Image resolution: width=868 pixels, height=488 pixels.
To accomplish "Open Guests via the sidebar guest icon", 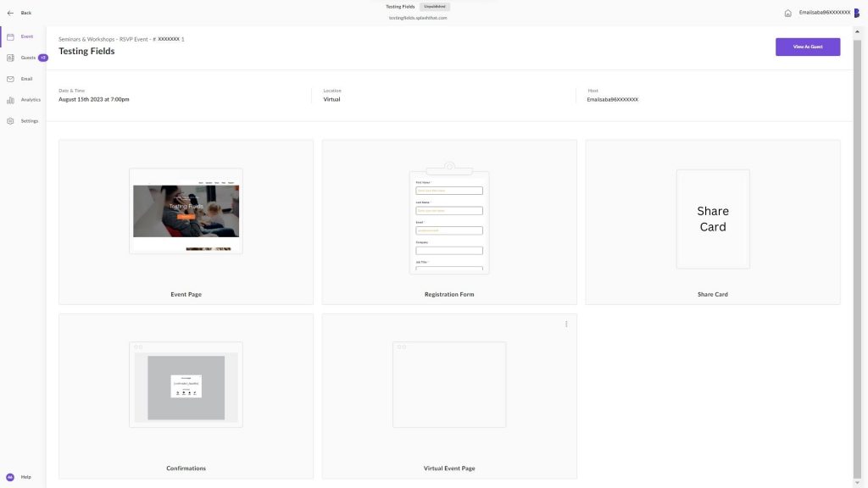I will 10,58.
